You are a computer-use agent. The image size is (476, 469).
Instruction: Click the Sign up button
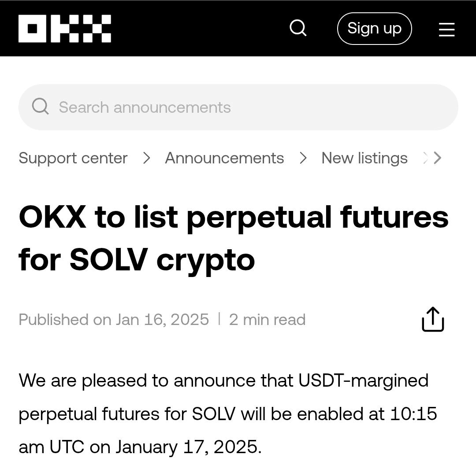click(x=374, y=29)
